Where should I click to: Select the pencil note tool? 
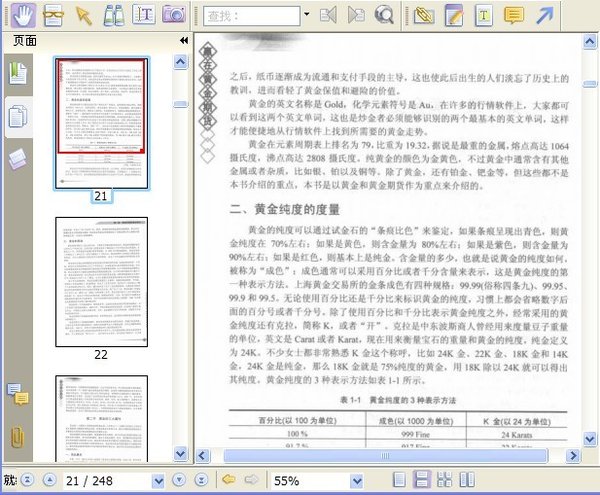click(x=454, y=15)
